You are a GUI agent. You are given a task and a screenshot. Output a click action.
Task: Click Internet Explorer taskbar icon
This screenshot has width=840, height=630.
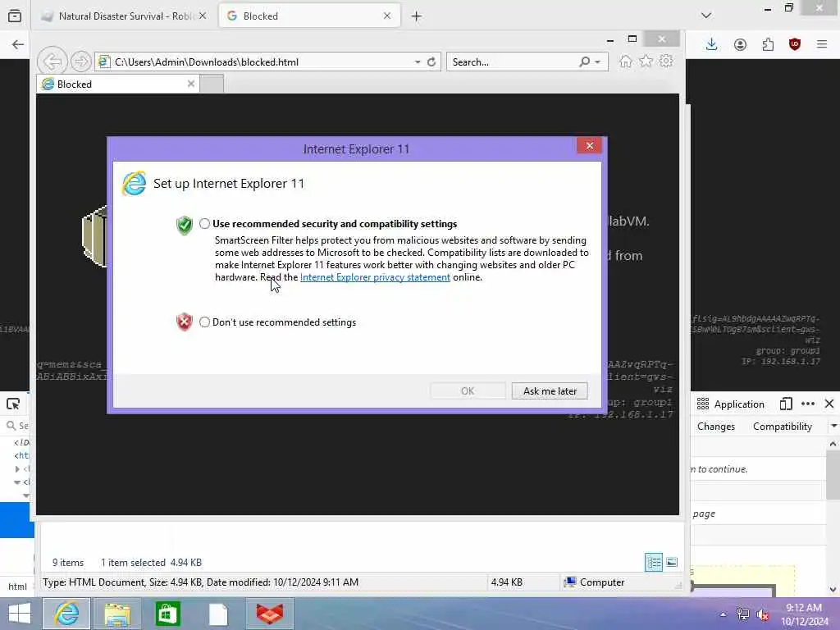tap(66, 614)
